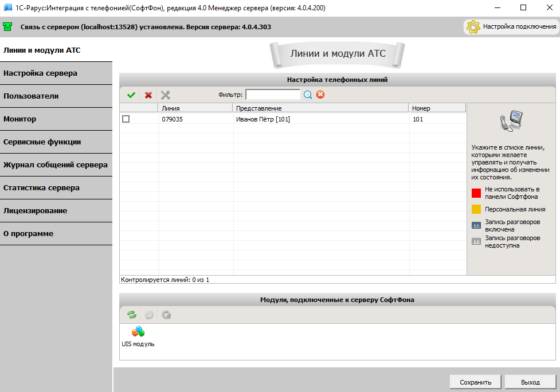Tick the checkbox for line 079035
This screenshot has width=560, height=392.
coord(126,119)
